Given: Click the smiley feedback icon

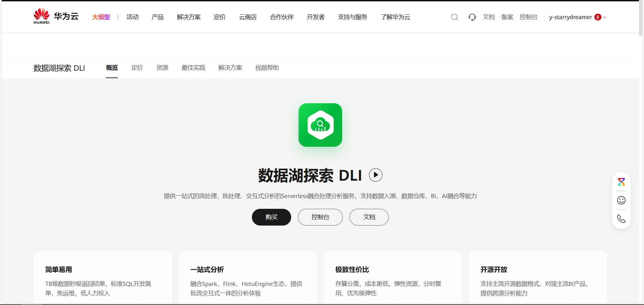Looking at the screenshot, I should tap(621, 200).
